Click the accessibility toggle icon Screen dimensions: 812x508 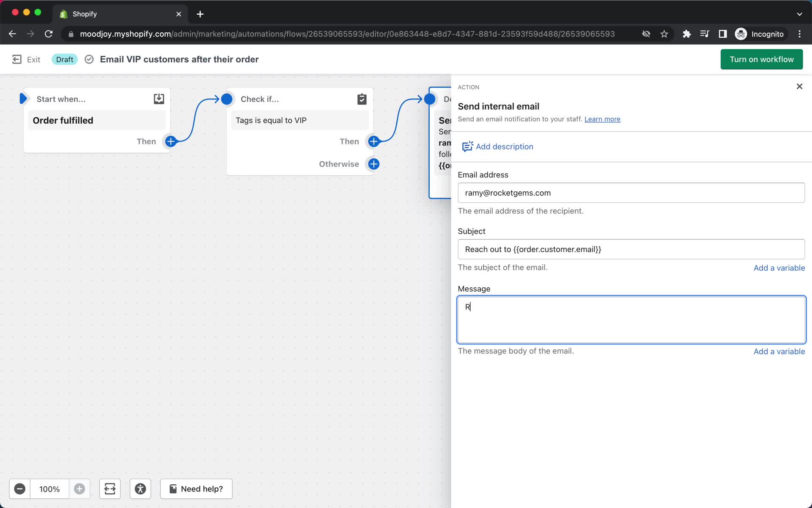pos(140,489)
